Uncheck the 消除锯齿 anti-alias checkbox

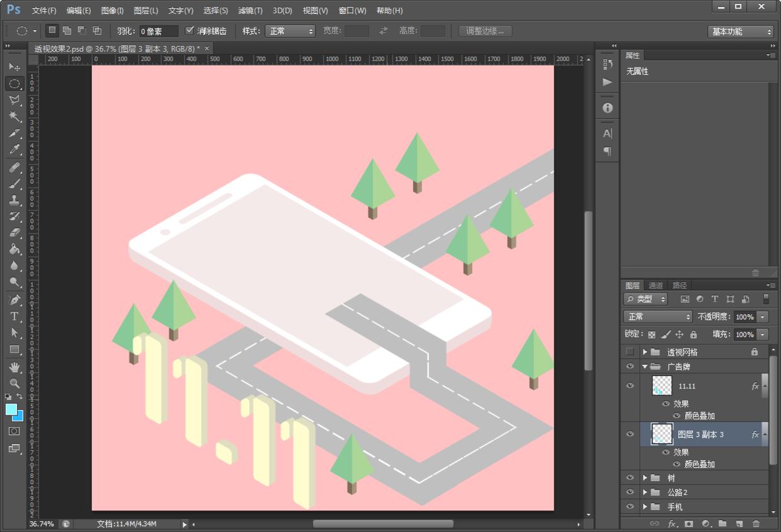(x=190, y=31)
